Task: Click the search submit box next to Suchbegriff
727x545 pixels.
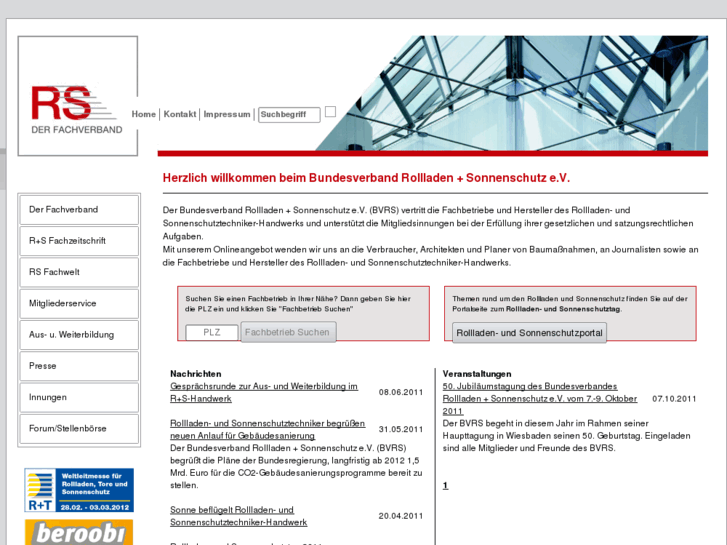Action: pos(330,112)
